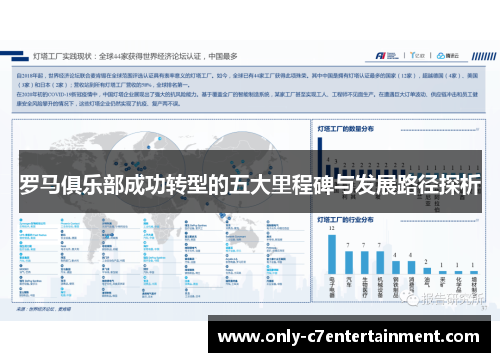
Task: Select chart title 灯塔工厂的数量分布
Action: [x=345, y=129]
